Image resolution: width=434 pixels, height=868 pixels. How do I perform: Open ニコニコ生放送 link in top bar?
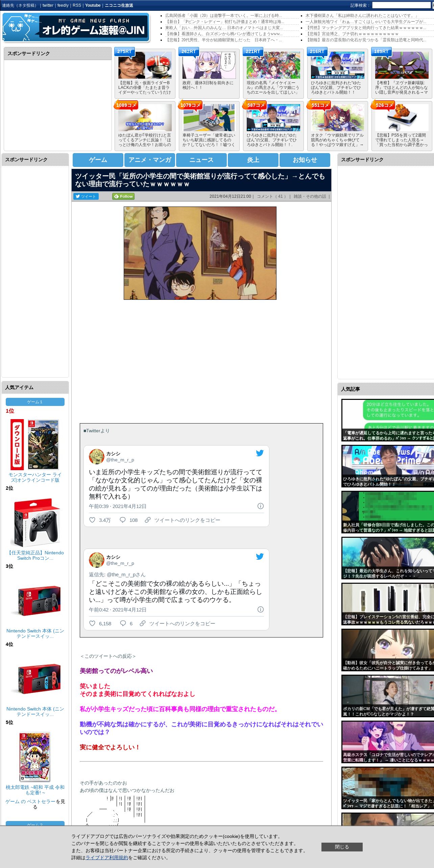point(119,5)
